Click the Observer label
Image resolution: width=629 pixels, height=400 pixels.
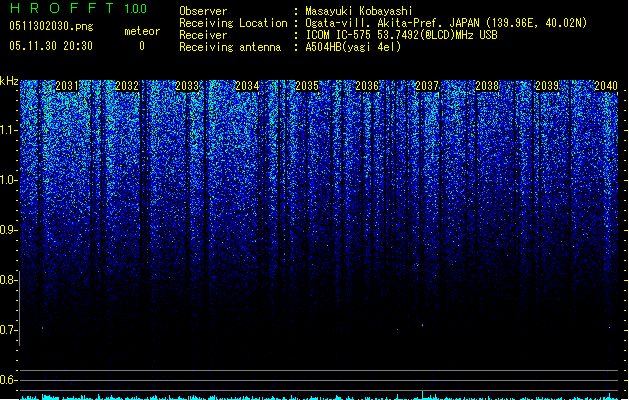203,11
